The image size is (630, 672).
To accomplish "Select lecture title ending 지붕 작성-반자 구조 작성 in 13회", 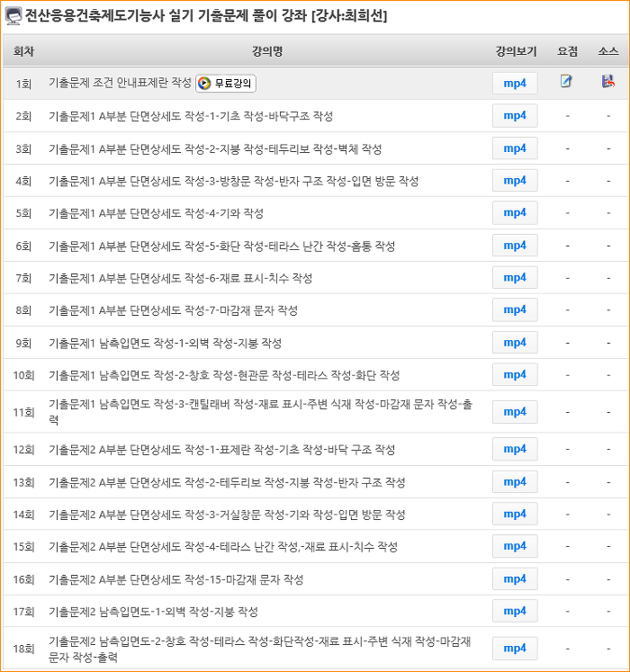I will point(227,482).
